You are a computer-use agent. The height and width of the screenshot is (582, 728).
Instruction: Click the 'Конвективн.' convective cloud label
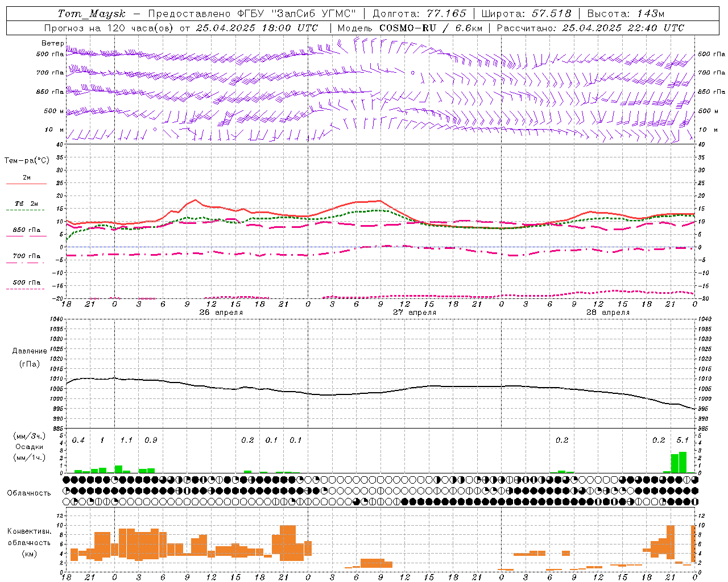30,531
